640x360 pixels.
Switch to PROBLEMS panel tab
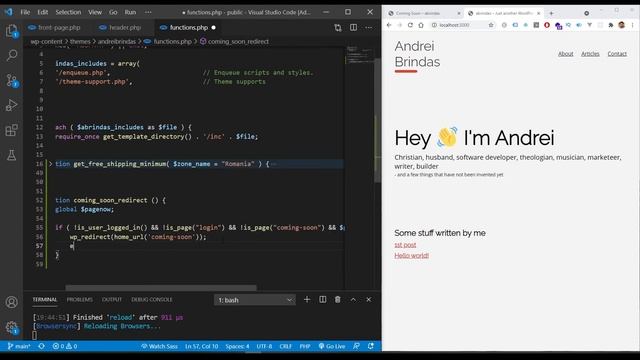[x=80, y=300]
